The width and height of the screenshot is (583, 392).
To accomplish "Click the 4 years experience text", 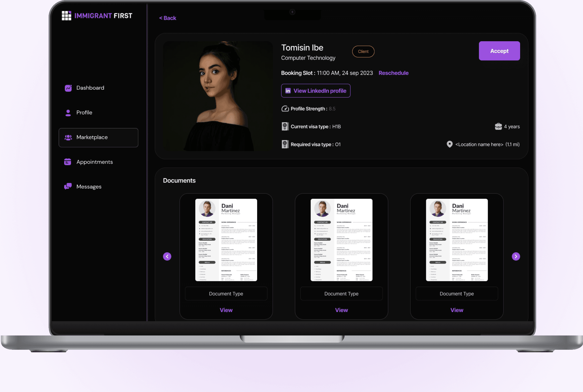I will 512,127.
